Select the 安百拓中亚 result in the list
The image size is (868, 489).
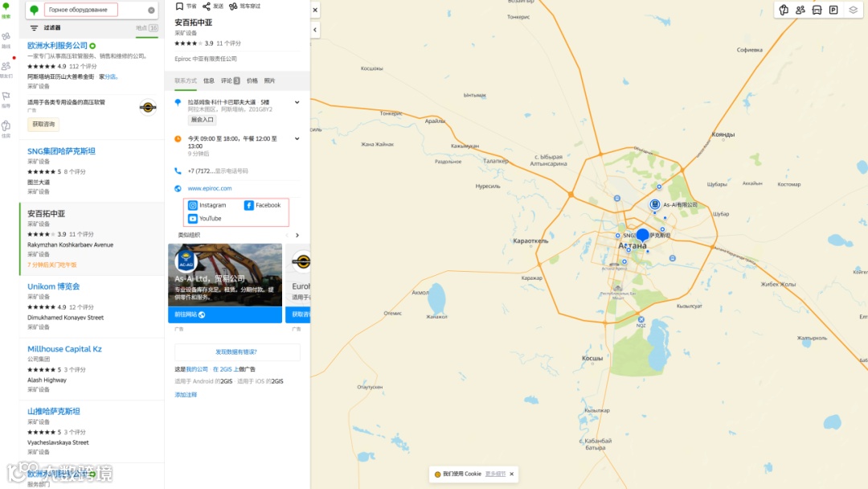click(x=92, y=239)
